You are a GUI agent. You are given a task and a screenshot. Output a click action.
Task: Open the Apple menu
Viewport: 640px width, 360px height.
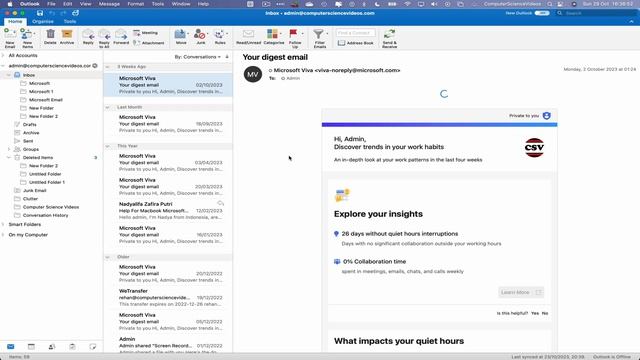(9, 4)
